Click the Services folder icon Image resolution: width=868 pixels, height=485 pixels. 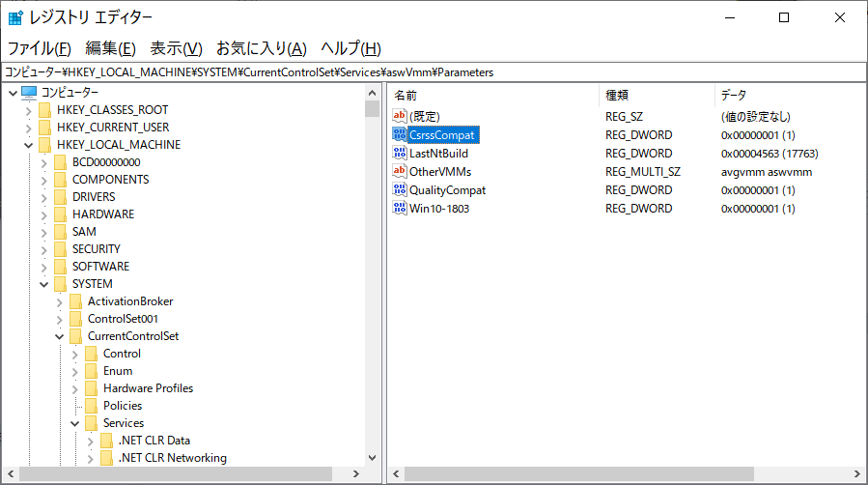coord(92,423)
